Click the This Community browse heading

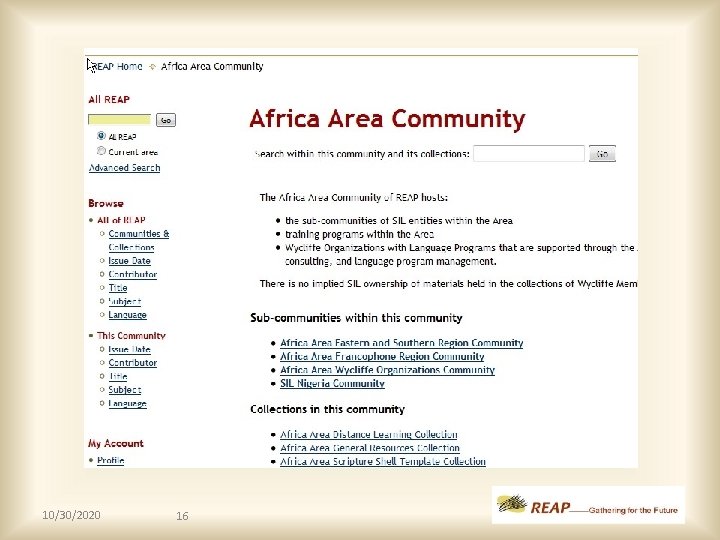(131, 336)
